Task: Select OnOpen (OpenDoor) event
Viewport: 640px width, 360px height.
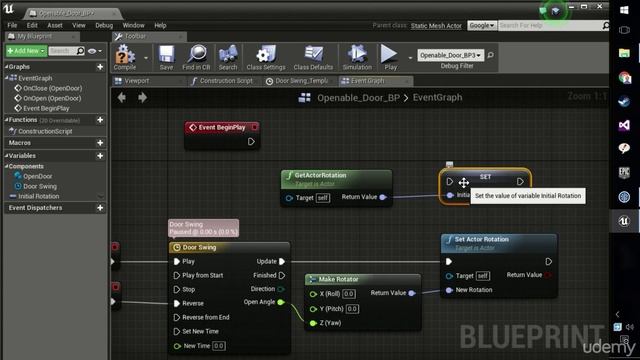Action: pos(52,98)
